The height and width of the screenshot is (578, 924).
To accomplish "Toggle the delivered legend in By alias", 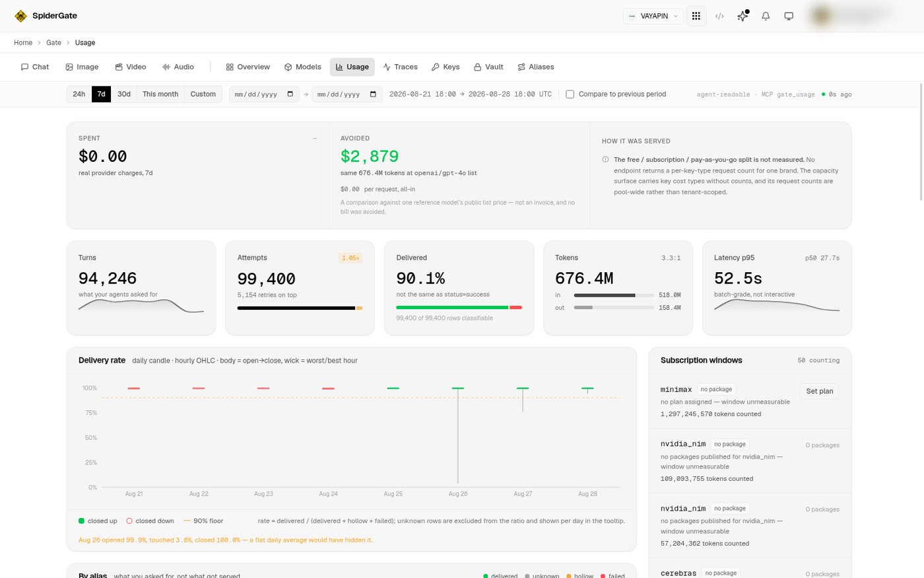I will (x=500, y=576).
